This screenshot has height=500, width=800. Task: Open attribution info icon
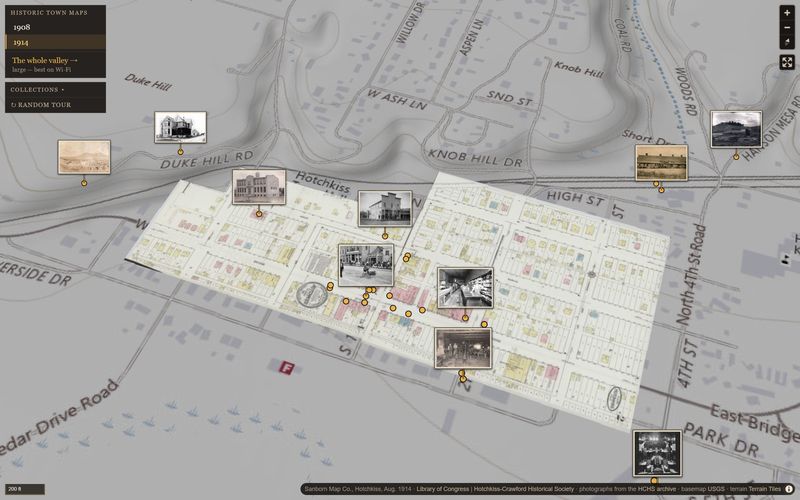(x=789, y=489)
